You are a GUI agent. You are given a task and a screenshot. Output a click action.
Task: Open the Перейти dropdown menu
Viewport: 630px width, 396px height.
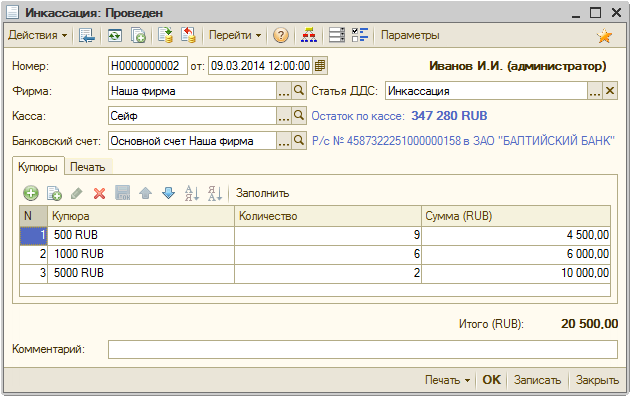point(235,35)
